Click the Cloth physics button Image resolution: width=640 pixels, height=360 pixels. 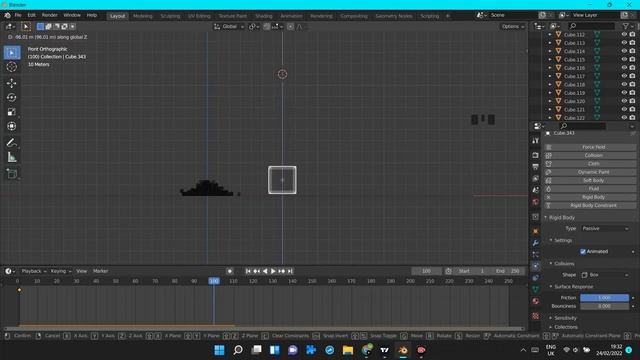coord(590,164)
